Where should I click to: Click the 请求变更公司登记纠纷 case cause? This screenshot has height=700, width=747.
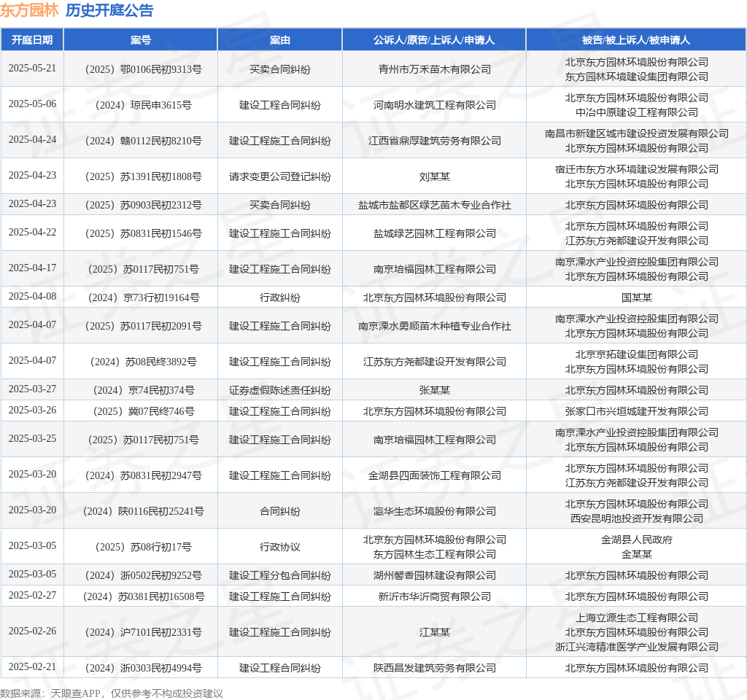tap(279, 176)
